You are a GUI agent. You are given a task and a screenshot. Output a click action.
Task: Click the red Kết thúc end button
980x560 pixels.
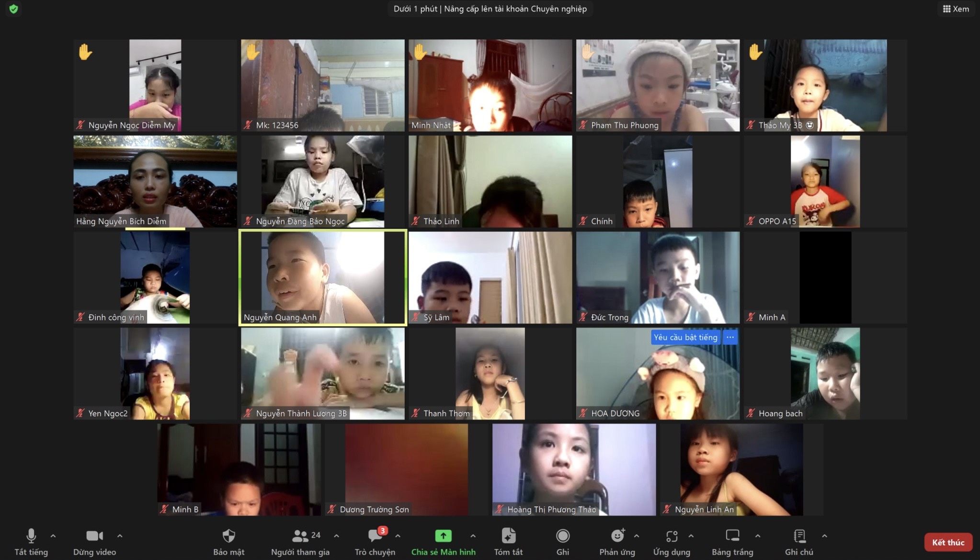coord(948,542)
